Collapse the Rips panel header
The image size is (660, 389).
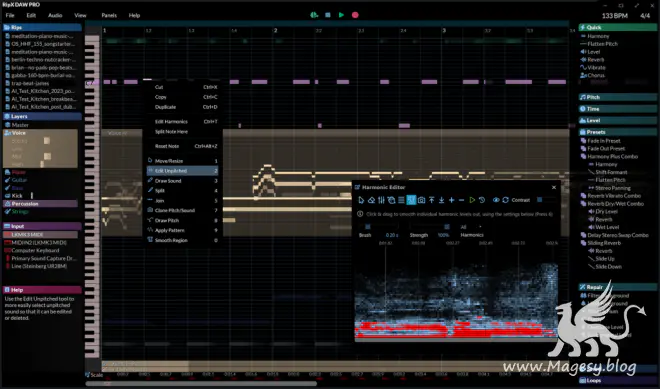coord(42,27)
